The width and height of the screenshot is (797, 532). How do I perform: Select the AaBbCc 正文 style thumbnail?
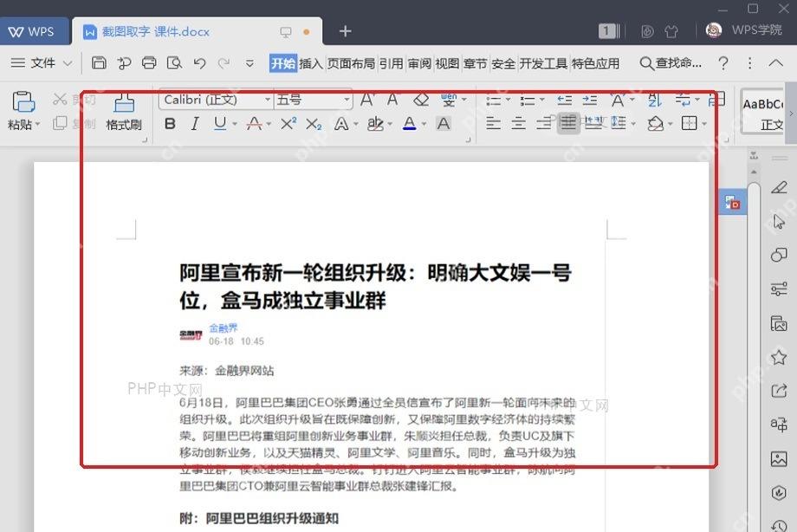762,113
